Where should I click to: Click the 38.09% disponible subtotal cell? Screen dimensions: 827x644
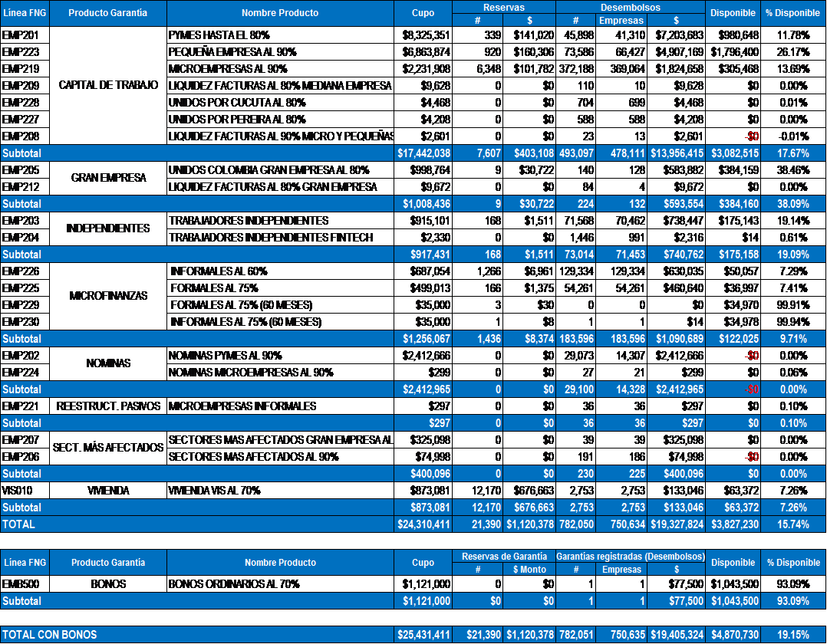pyautogui.click(x=793, y=205)
